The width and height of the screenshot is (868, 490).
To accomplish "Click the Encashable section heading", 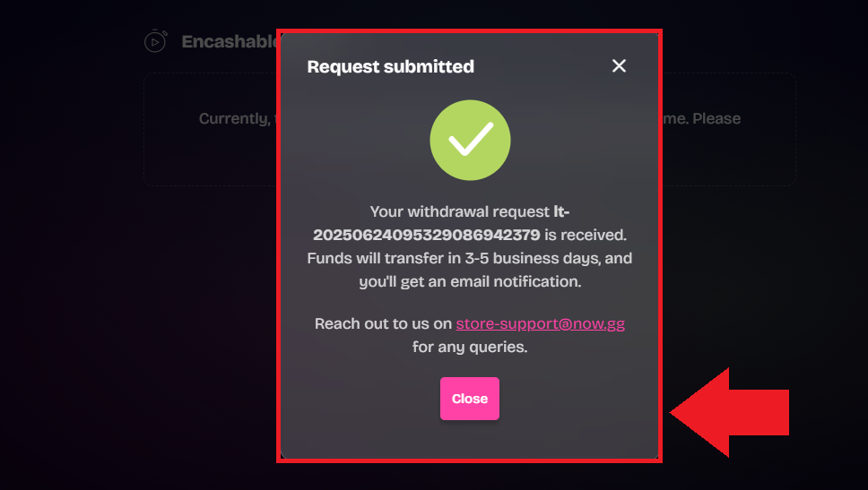I will 230,41.
